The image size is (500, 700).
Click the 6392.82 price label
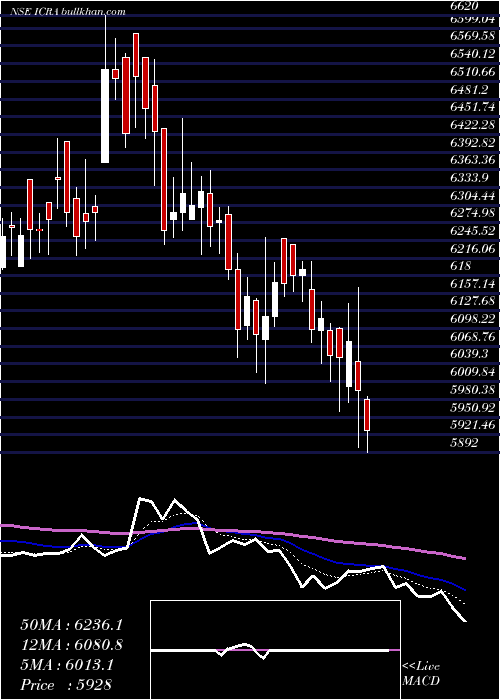click(473, 142)
